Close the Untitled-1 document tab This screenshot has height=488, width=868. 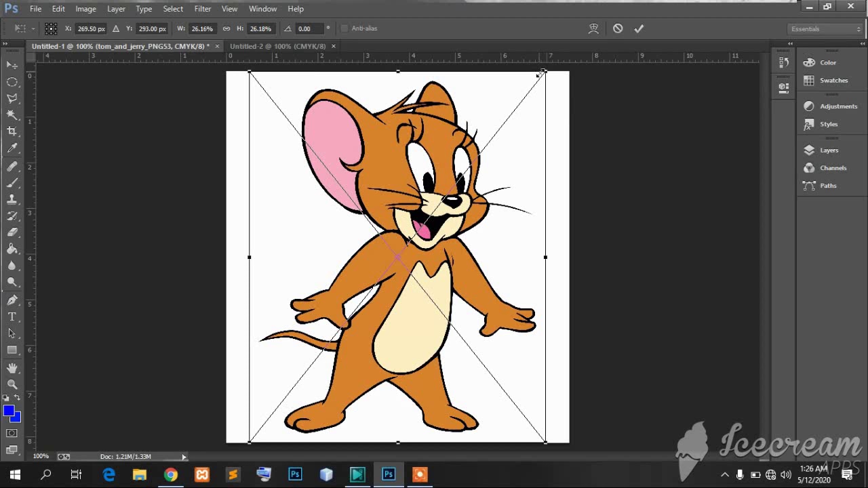(217, 46)
